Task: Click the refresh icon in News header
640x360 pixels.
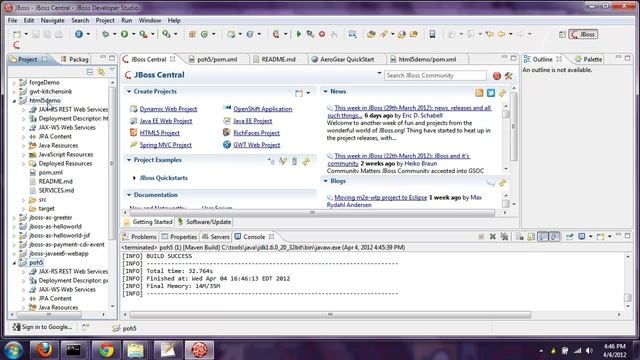Action: (x=502, y=93)
